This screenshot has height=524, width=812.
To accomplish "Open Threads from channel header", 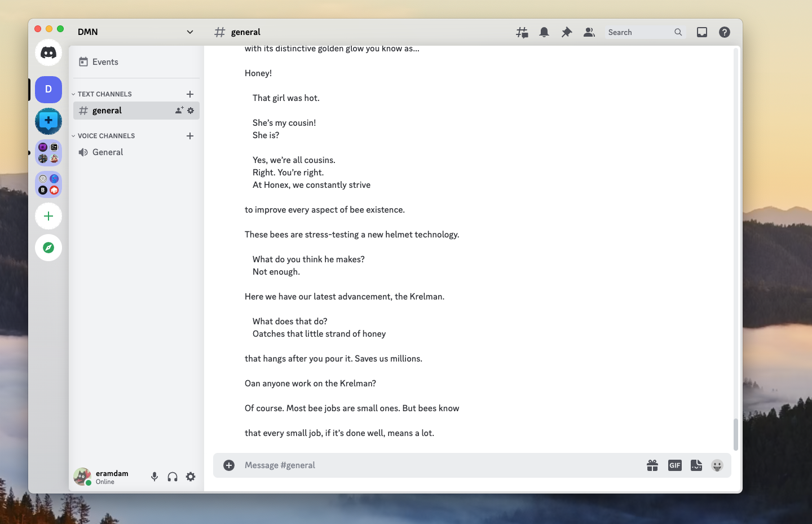I will (x=522, y=33).
